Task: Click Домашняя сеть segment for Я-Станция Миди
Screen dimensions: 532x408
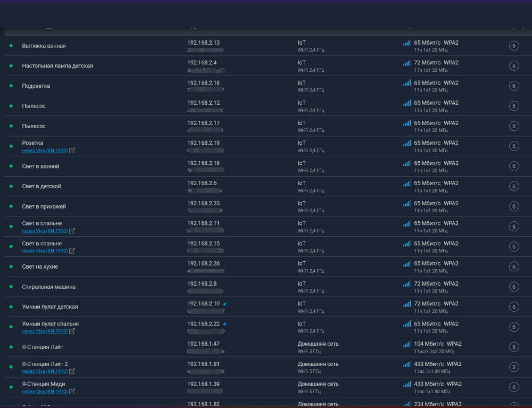Action: point(318,384)
